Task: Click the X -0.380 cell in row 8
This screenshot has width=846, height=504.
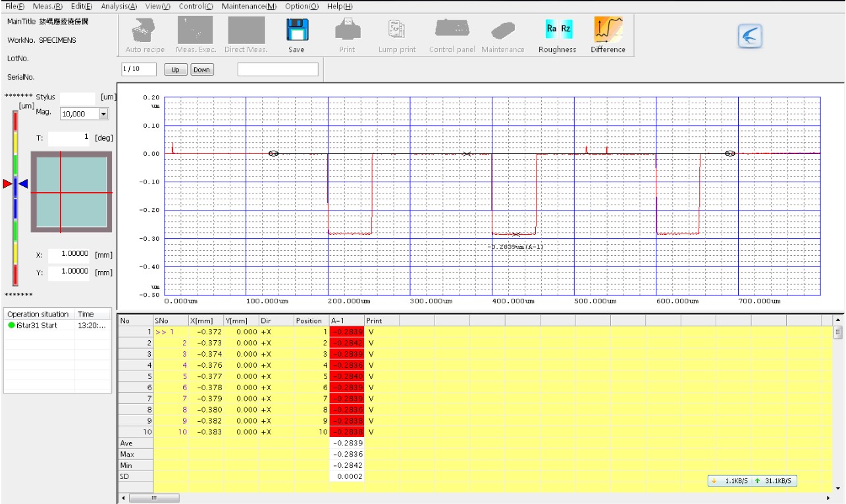Action: pyautogui.click(x=207, y=409)
